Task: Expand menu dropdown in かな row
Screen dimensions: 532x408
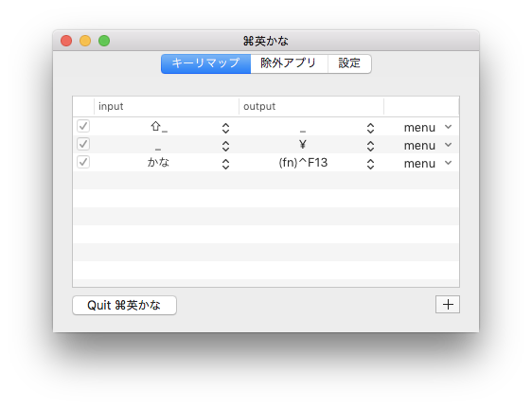Action: point(428,164)
